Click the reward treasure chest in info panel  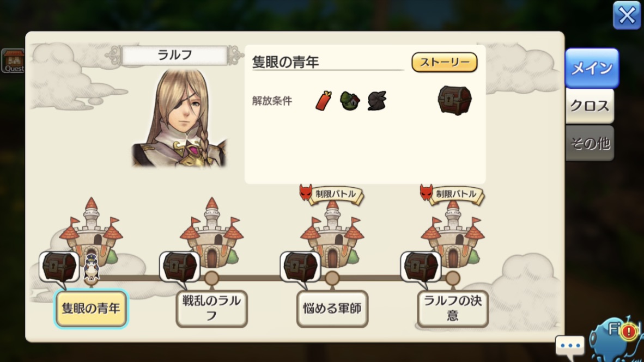pyautogui.click(x=454, y=100)
